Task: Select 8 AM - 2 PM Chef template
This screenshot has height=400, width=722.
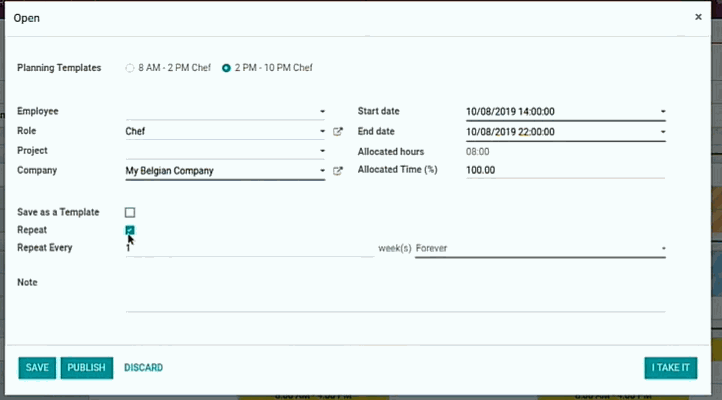Action: [130, 68]
